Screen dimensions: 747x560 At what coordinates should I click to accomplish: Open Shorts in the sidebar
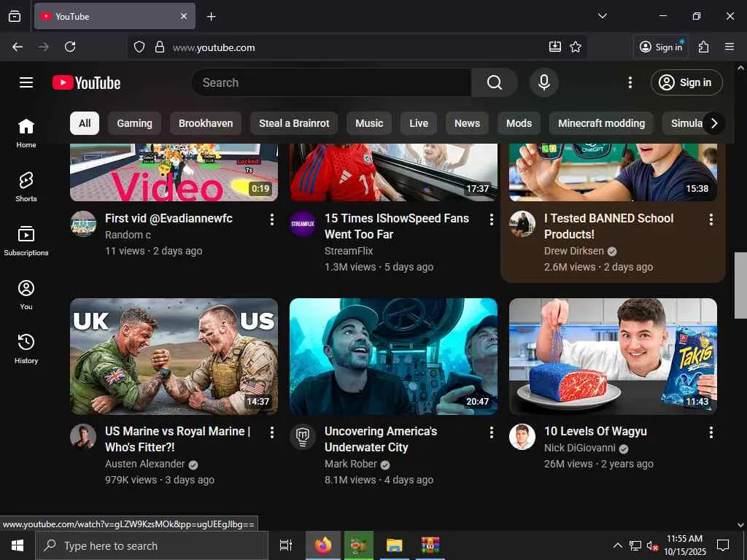point(26,187)
